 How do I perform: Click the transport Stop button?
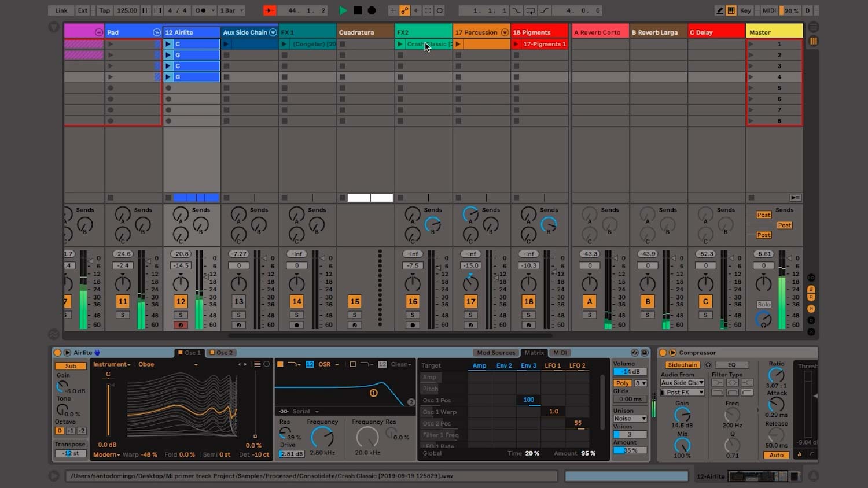(x=358, y=10)
